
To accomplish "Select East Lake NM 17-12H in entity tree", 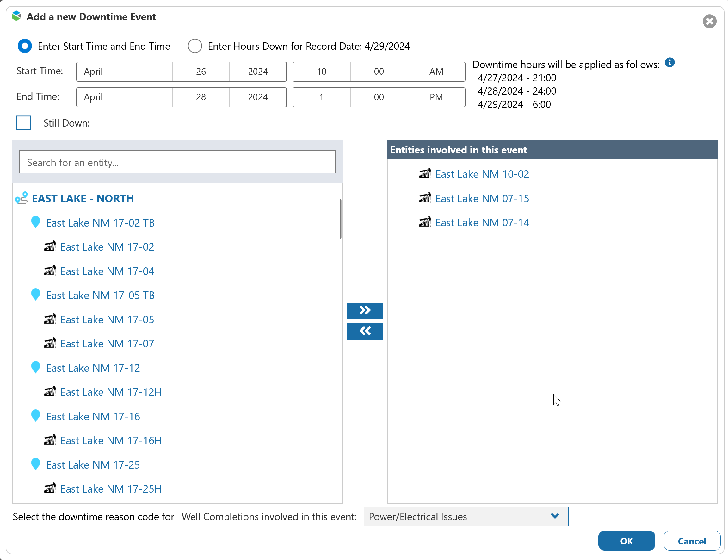I will (x=111, y=392).
